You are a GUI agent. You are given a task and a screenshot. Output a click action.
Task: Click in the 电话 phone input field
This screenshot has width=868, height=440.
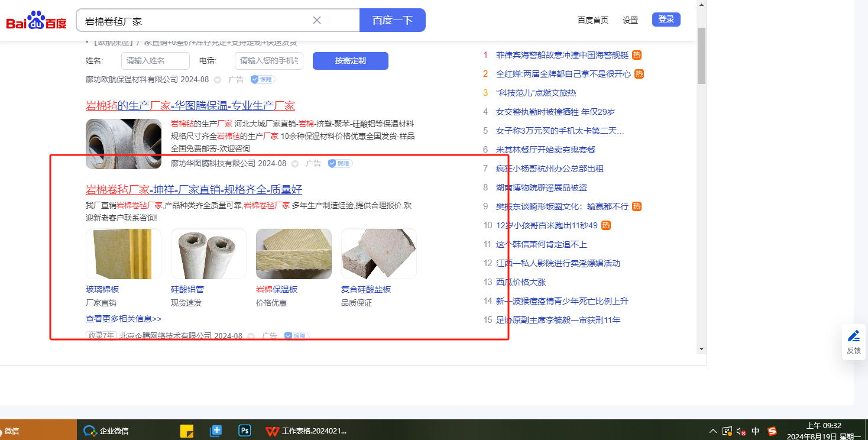point(269,61)
